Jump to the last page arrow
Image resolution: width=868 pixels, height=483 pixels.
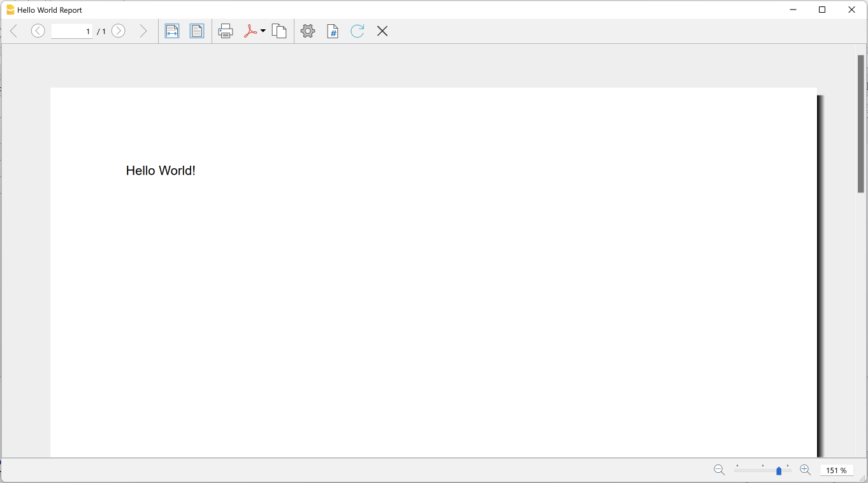click(x=143, y=31)
